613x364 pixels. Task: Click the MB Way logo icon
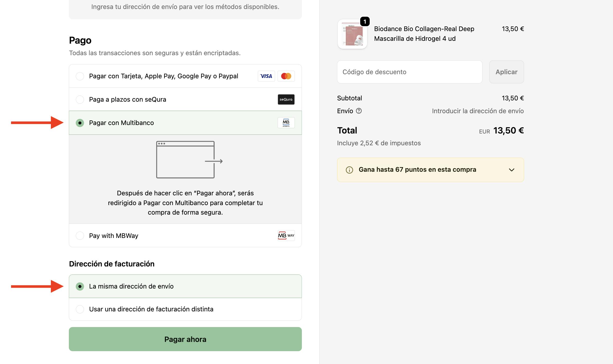pos(286,235)
